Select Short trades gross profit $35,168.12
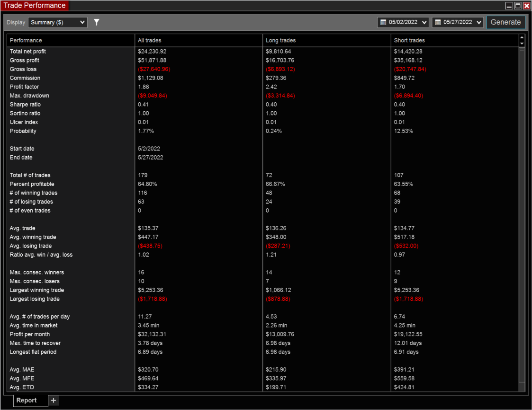This screenshot has width=532, height=410. [408, 61]
